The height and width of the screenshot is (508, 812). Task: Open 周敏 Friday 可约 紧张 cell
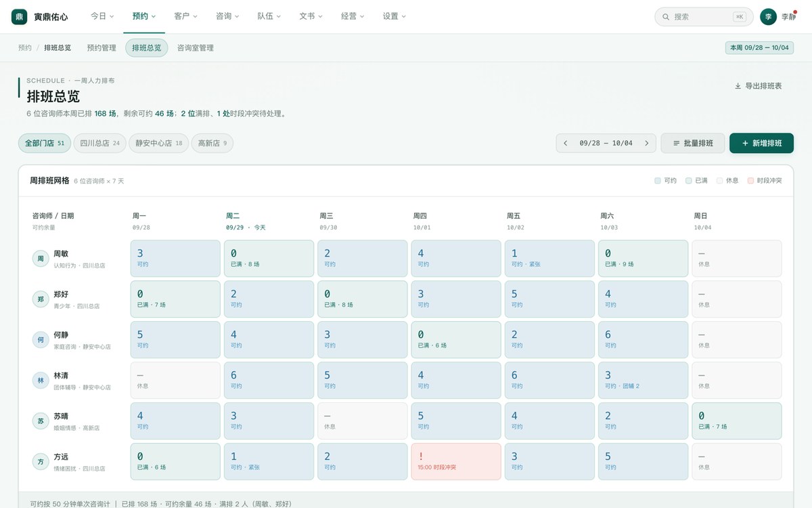coord(549,258)
